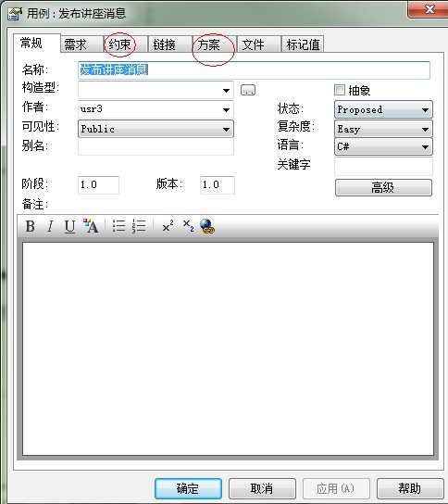Apply underline formatting in notes toolbar
The image size is (448, 504).
[69, 226]
